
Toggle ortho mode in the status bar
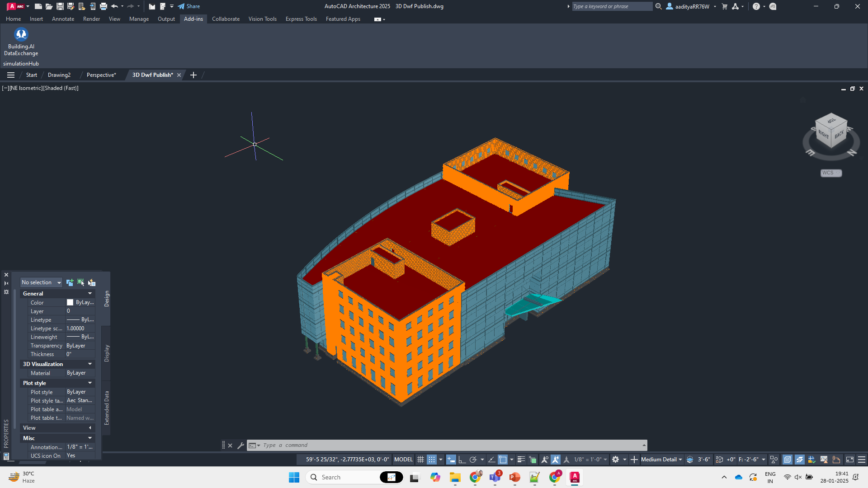(462, 460)
